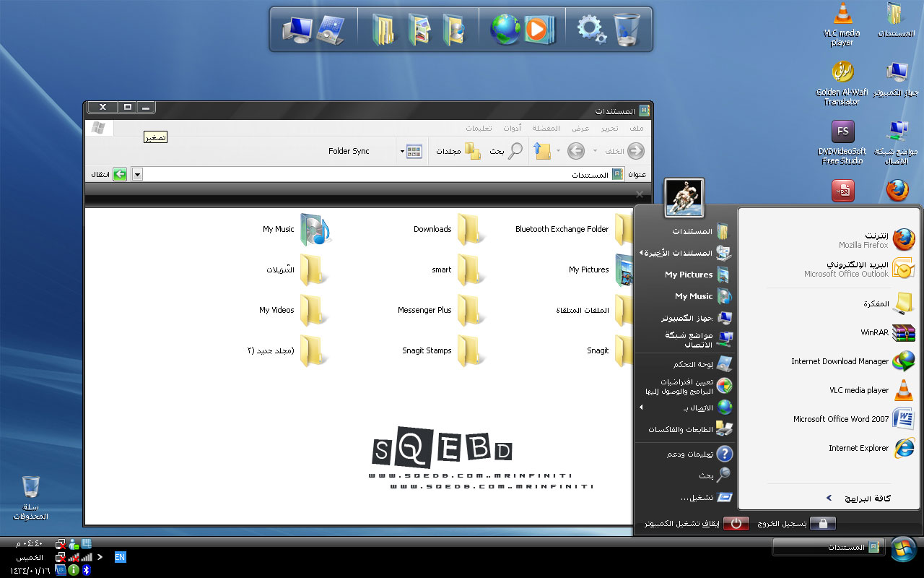Expand All Programs arrow in Start menu
924x578 pixels.
[x=829, y=498]
